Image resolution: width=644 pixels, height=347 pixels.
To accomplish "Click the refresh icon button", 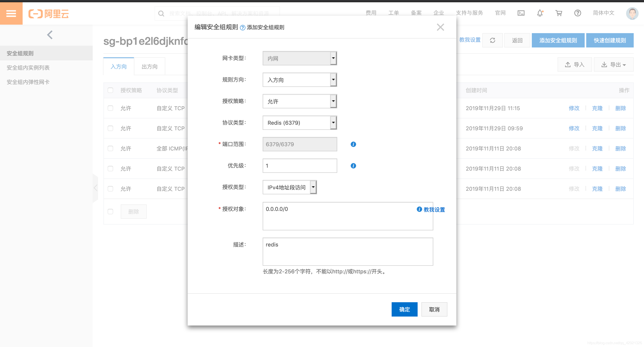I will [x=492, y=40].
